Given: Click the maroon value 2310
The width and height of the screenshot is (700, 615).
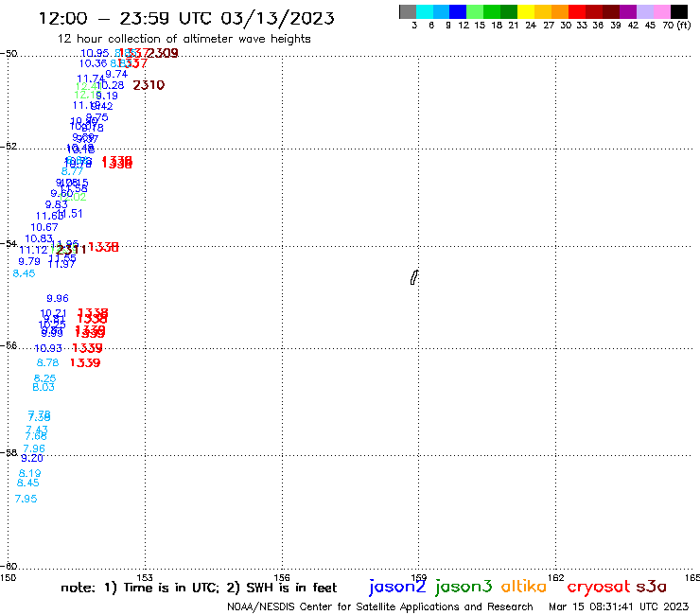Looking at the screenshot, I should [149, 85].
